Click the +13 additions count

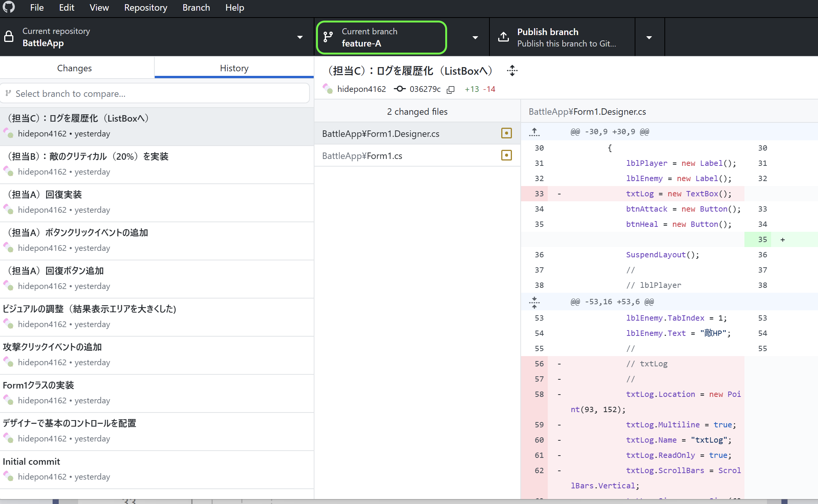click(x=472, y=89)
